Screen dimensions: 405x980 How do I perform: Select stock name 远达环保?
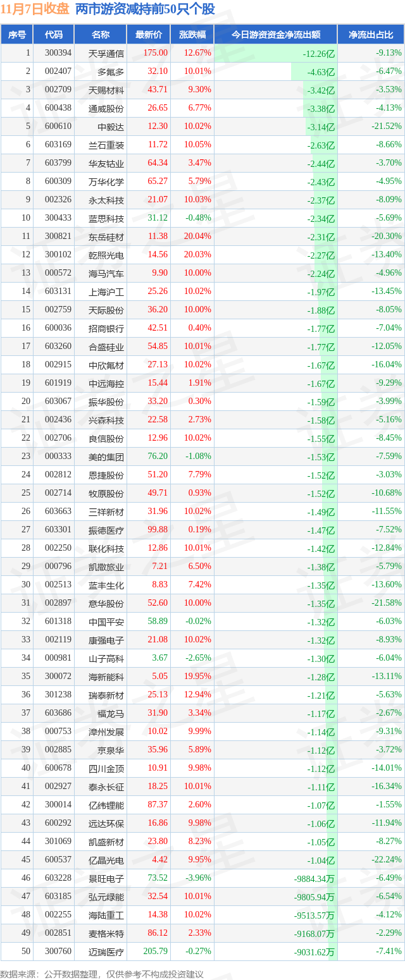[106, 823]
